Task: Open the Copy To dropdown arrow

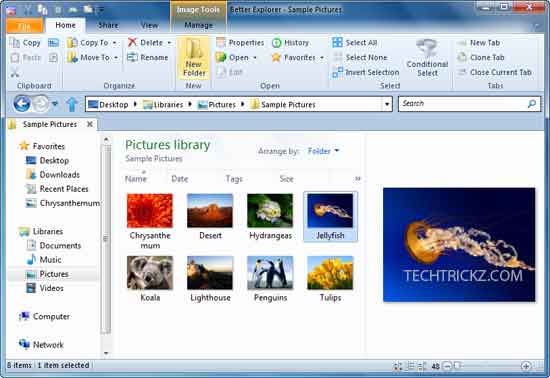Action: [114, 43]
